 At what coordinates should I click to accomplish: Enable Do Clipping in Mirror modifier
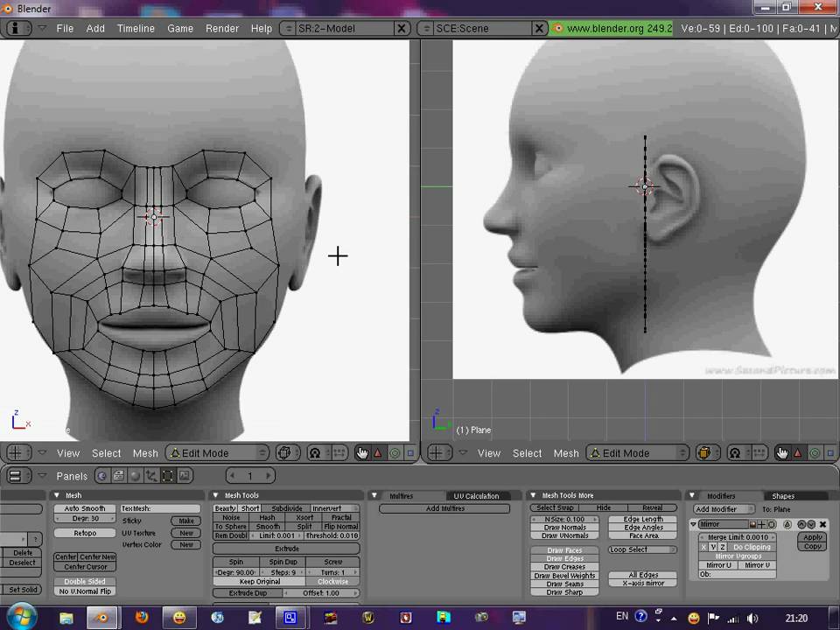752,547
